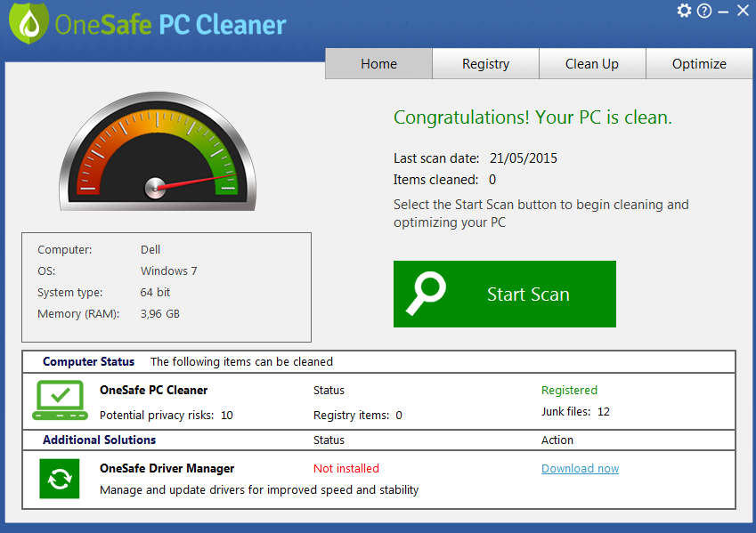Minimize the OneSafe PC Cleaner window
Screen dimensions: 756x533
coord(723,12)
